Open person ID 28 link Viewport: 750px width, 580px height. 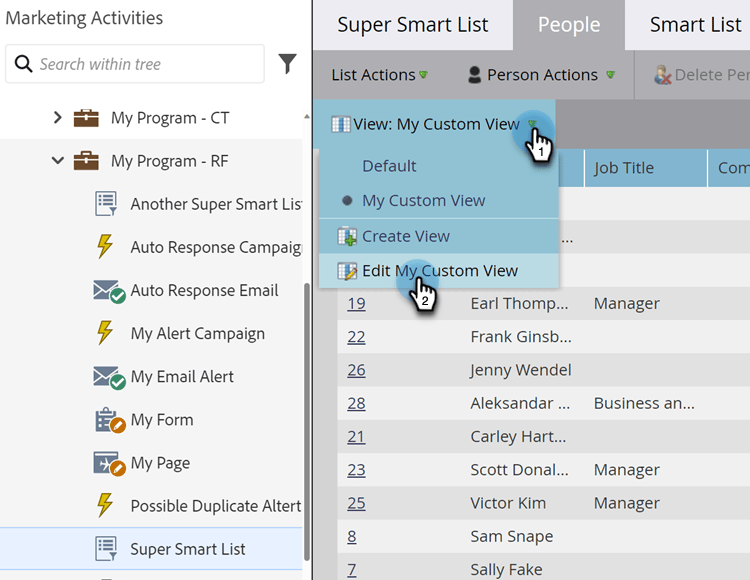356,403
